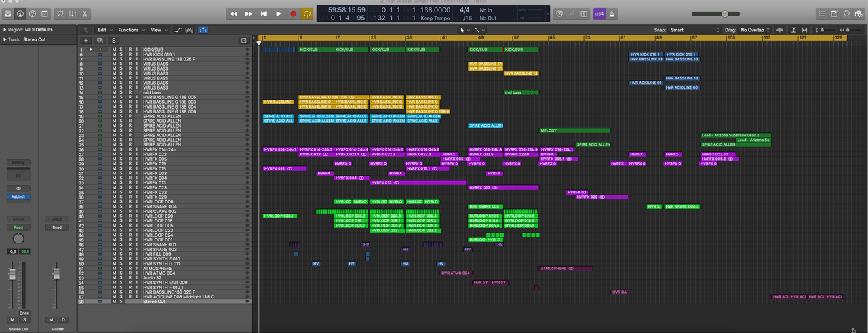868x333 pixels.
Task: Click the Rewind transport button
Action: point(234,14)
